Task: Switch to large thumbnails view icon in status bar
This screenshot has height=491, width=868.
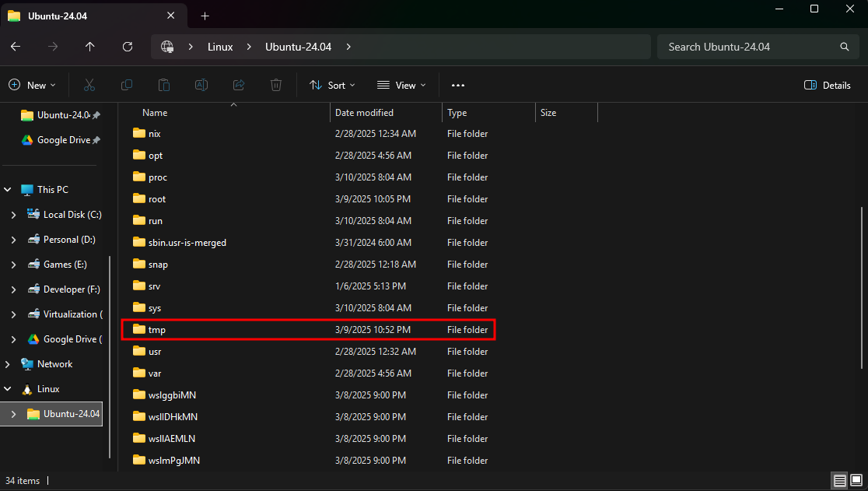Action: tap(856, 480)
